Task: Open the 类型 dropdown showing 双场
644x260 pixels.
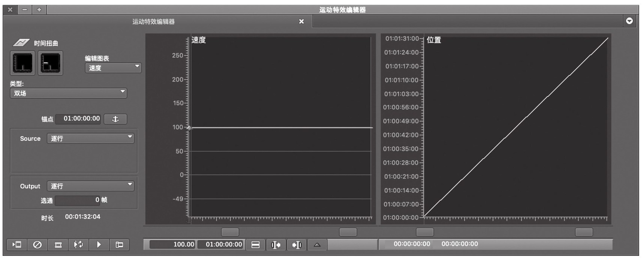Action: click(x=68, y=93)
